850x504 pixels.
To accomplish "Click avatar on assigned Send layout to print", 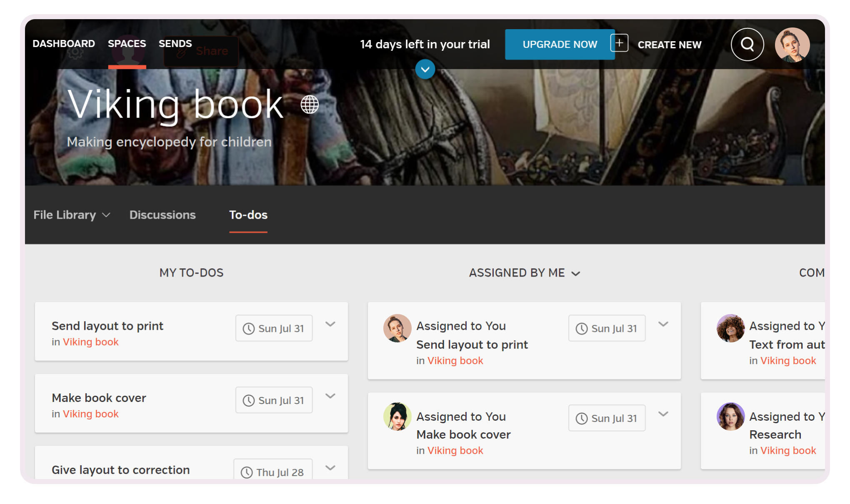I will click(x=397, y=328).
